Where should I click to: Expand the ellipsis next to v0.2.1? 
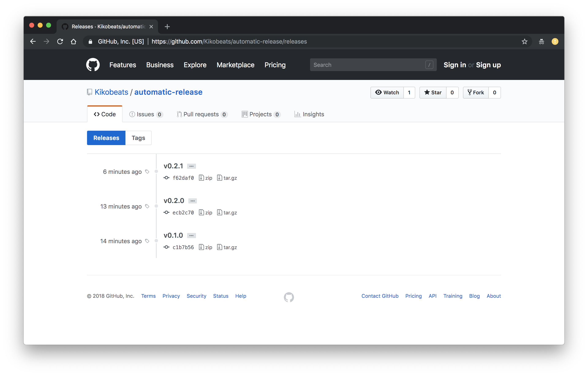(191, 166)
